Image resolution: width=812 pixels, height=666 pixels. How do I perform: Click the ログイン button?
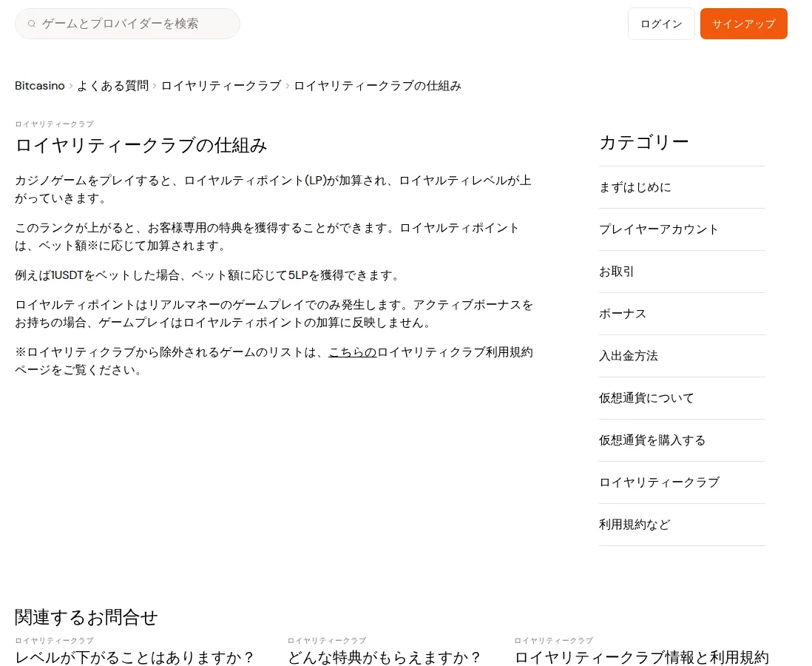coord(661,24)
